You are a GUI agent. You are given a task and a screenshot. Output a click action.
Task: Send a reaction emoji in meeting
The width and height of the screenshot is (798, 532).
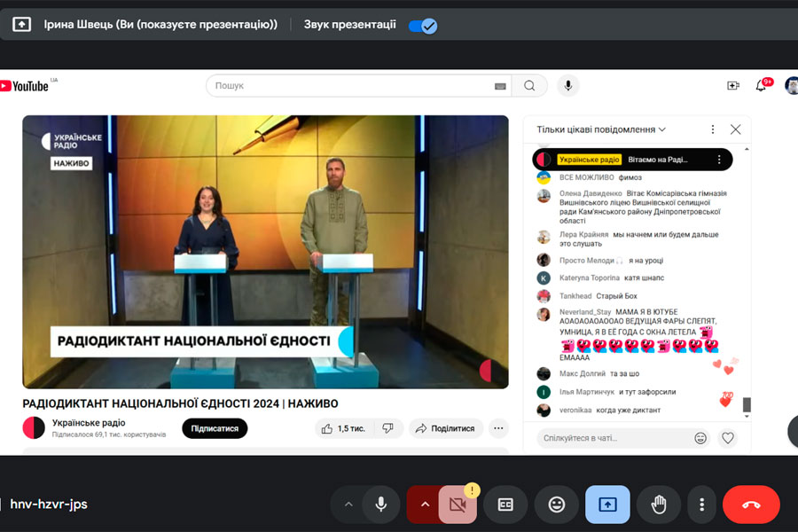[557, 505]
